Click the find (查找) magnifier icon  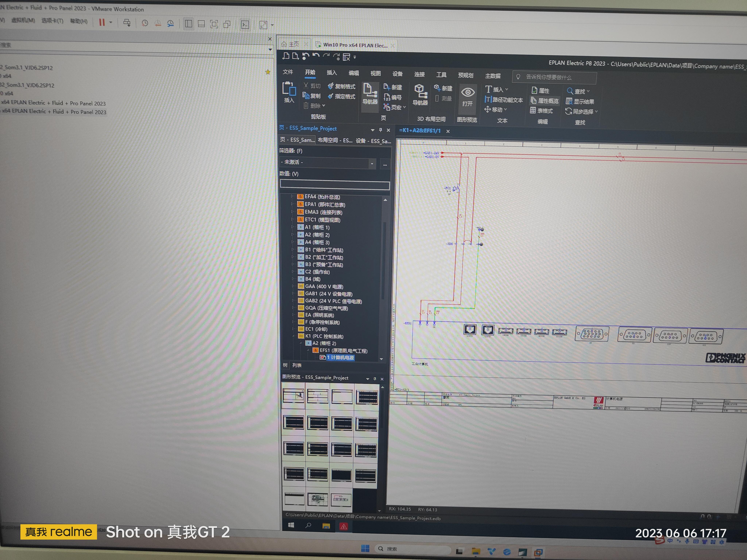pyautogui.click(x=570, y=91)
